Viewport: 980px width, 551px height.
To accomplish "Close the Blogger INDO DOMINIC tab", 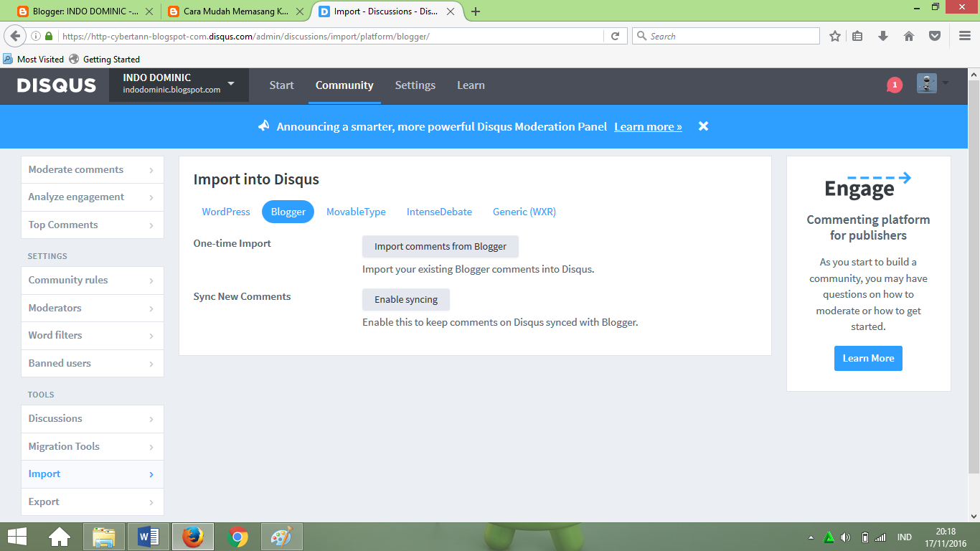I will click(x=149, y=11).
